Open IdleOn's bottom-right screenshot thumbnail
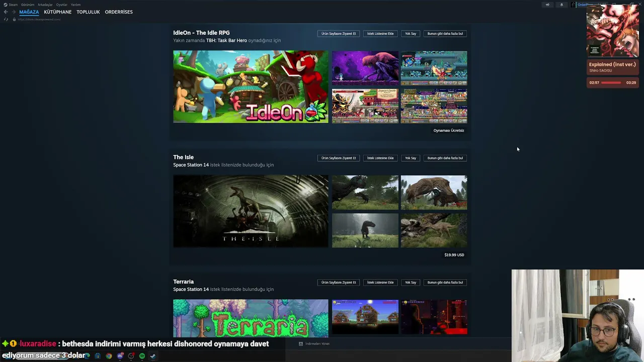The height and width of the screenshot is (362, 644). (x=434, y=106)
